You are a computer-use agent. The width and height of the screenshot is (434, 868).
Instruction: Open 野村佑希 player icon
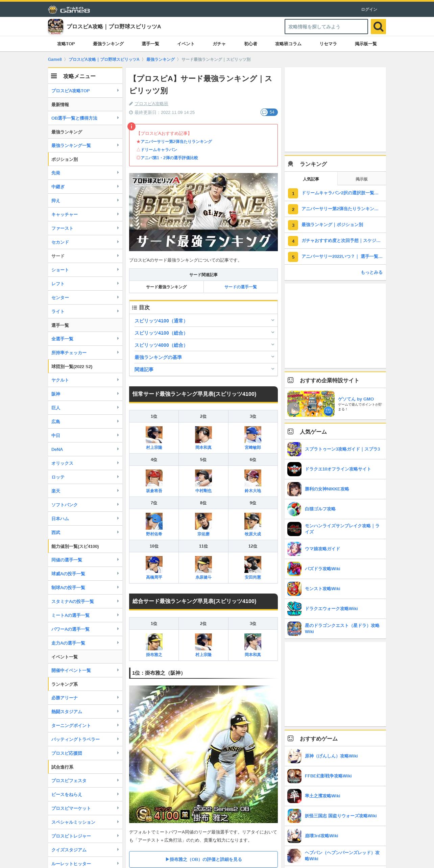[x=154, y=521]
